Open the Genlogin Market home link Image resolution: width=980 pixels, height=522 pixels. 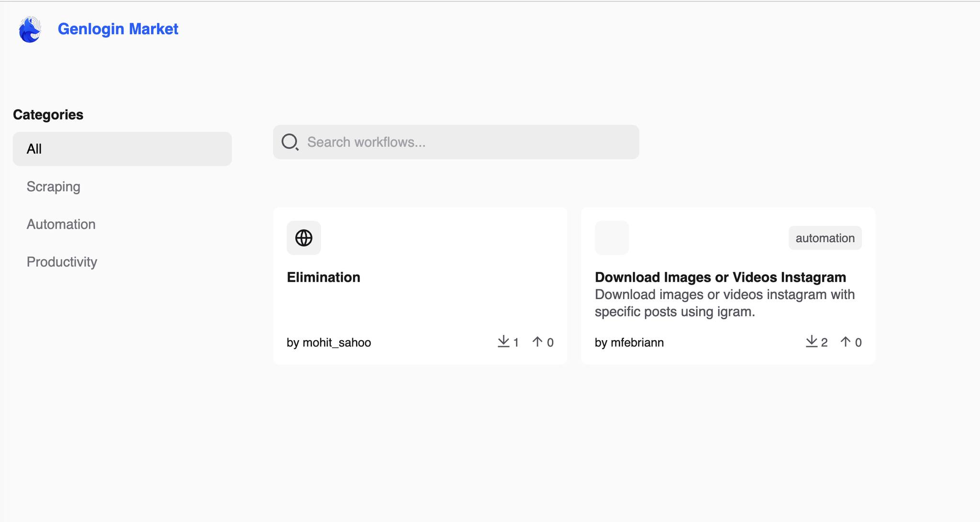(x=118, y=29)
